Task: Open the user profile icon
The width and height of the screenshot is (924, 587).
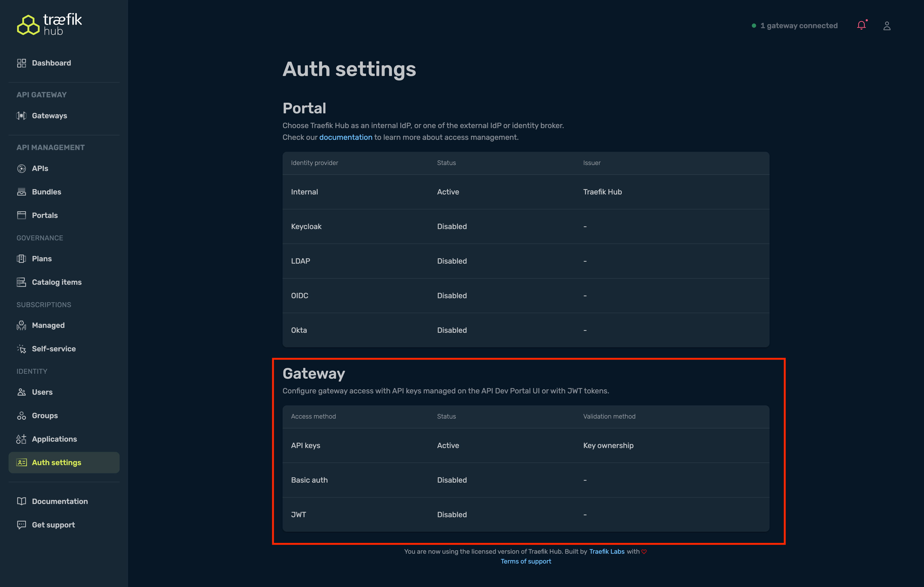Action: pos(887,25)
